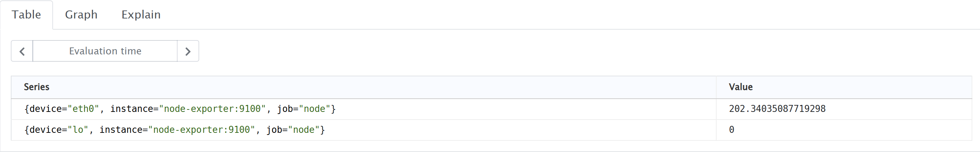Click the "eth0" device label value
The height and width of the screenshot is (152, 980).
click(x=83, y=109)
